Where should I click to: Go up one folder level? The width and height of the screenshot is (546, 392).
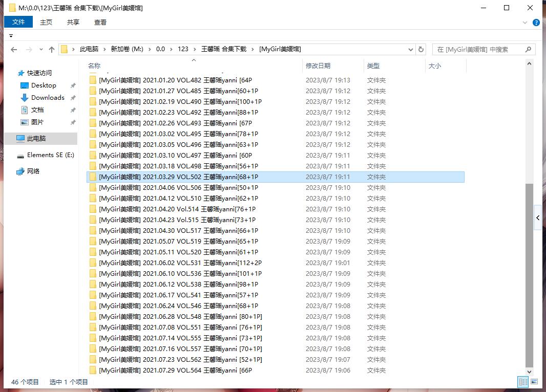pyautogui.click(x=52, y=50)
